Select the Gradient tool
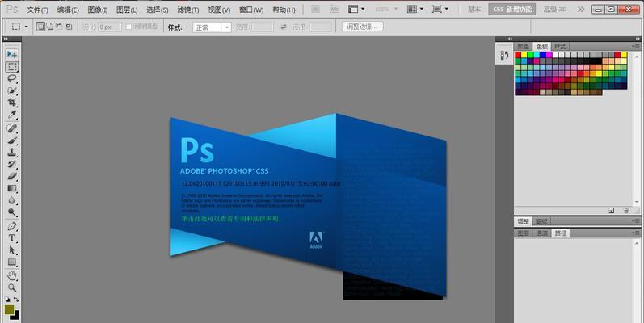The height and width of the screenshot is (323, 644). 12,188
